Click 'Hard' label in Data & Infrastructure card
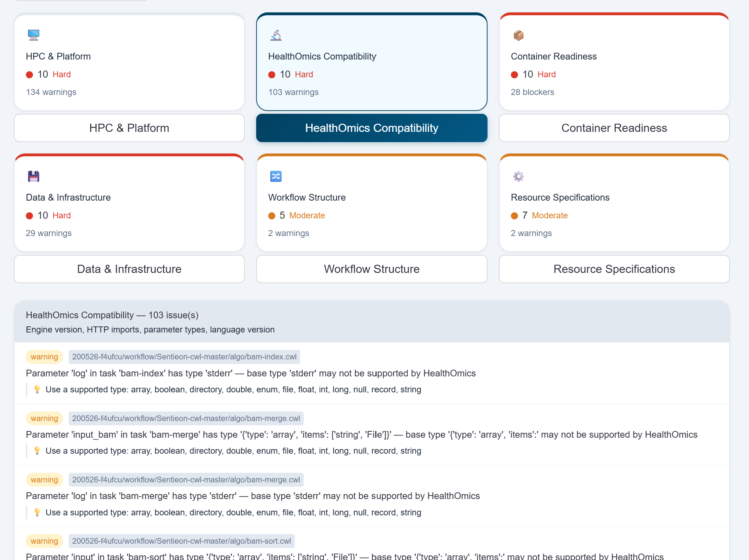Image resolution: width=749 pixels, height=560 pixels. [x=62, y=215]
